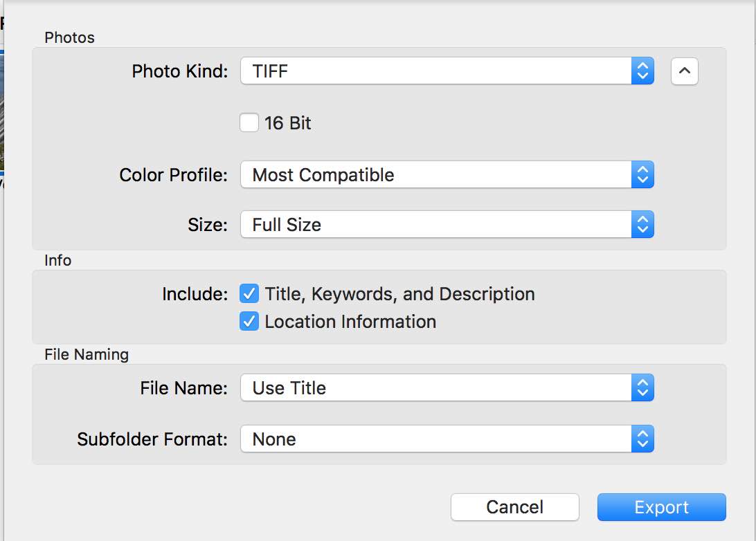Collapse export options with the chevron button
756x541 pixels.
(x=684, y=71)
